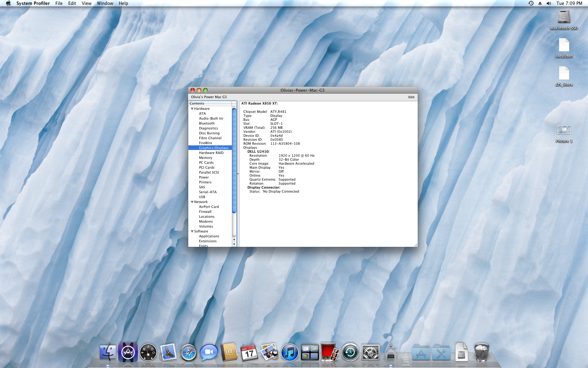
Task: Collapse the Network section triangle
Action: 192,202
